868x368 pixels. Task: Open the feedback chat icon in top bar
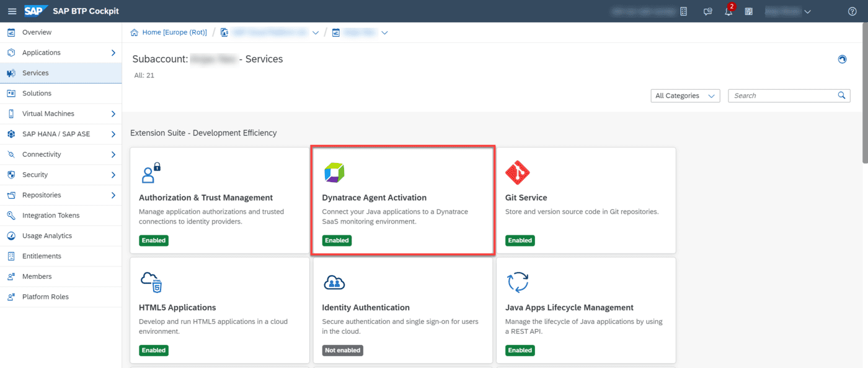point(707,11)
